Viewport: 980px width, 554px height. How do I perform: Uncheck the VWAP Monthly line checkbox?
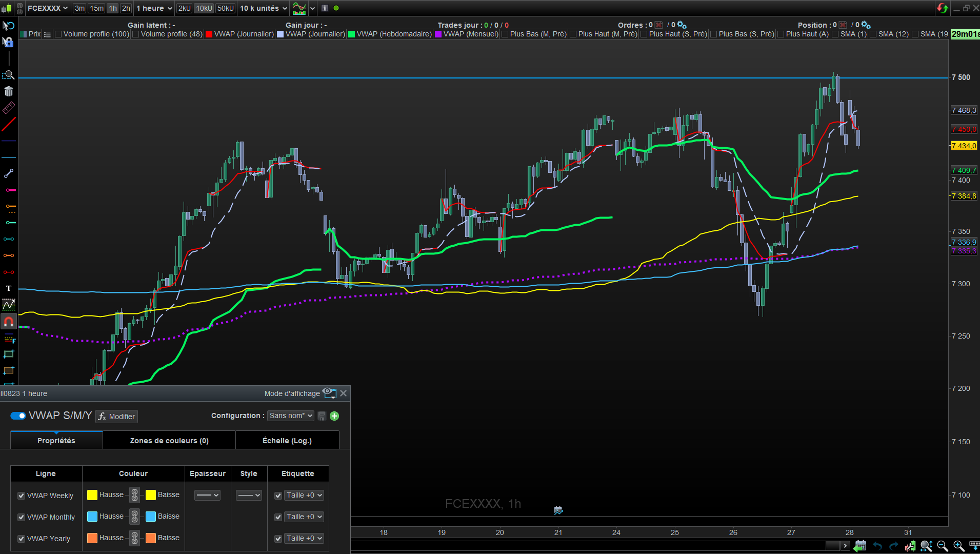(22, 517)
